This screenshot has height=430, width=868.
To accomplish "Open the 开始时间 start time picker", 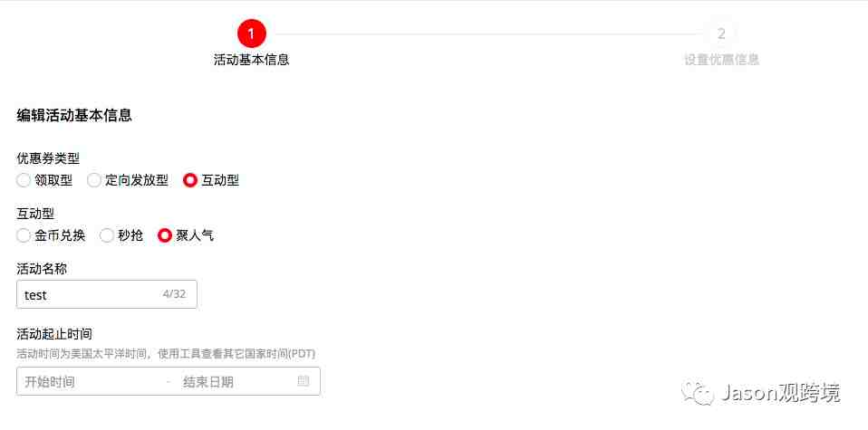I will (50, 382).
